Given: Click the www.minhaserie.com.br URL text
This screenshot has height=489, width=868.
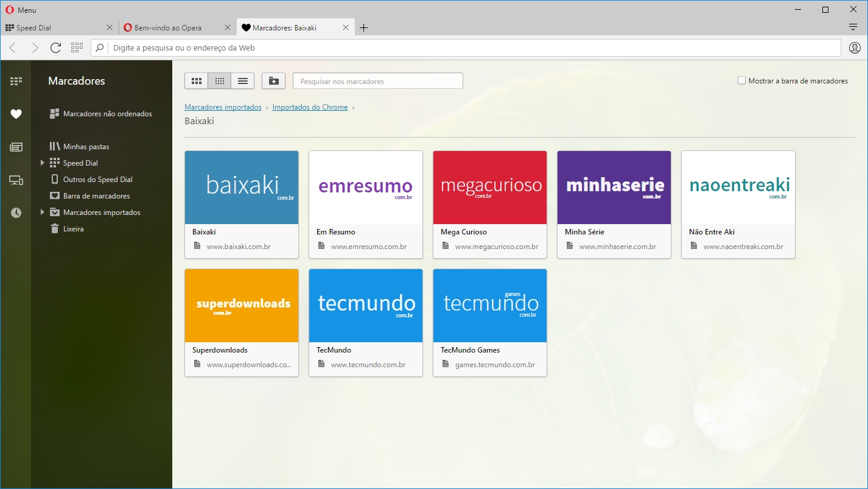Looking at the screenshot, I should pyautogui.click(x=618, y=247).
